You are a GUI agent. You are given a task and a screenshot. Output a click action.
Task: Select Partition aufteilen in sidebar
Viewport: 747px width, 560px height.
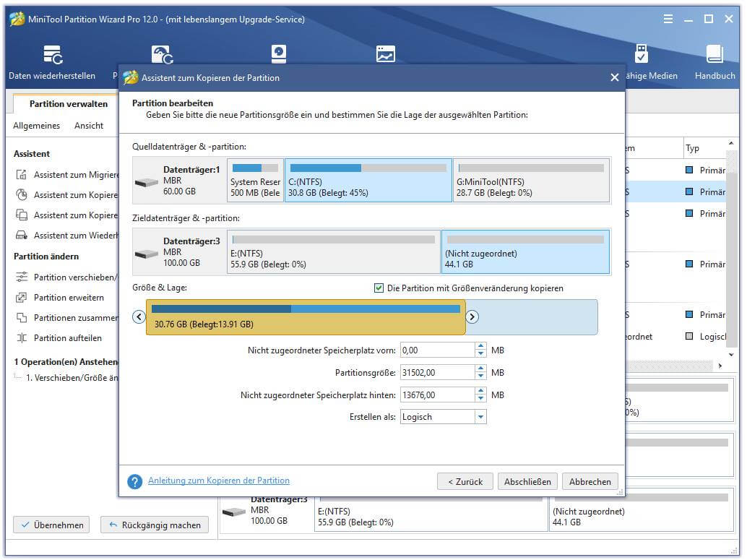(x=67, y=338)
